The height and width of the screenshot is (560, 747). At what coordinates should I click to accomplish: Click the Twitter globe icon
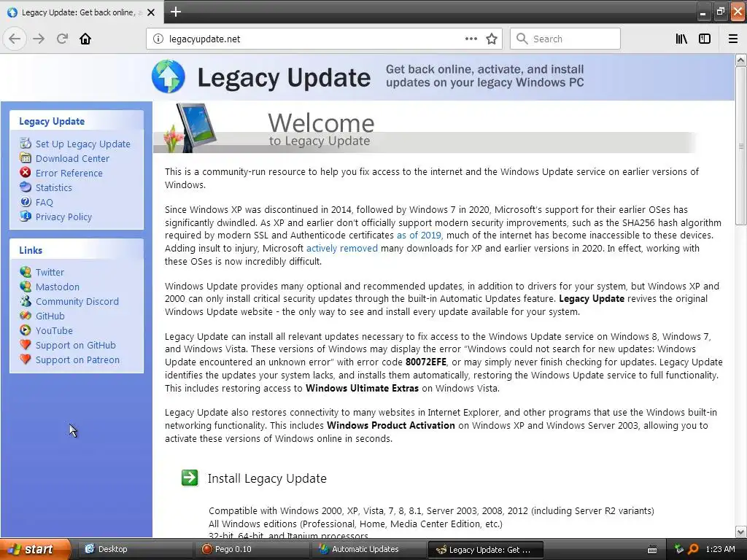[26, 272]
